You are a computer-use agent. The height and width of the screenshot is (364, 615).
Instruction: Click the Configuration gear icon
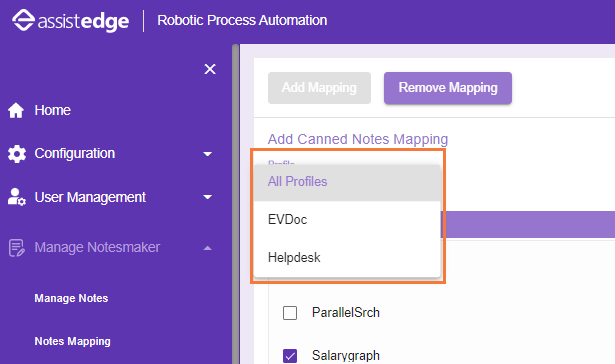16,153
